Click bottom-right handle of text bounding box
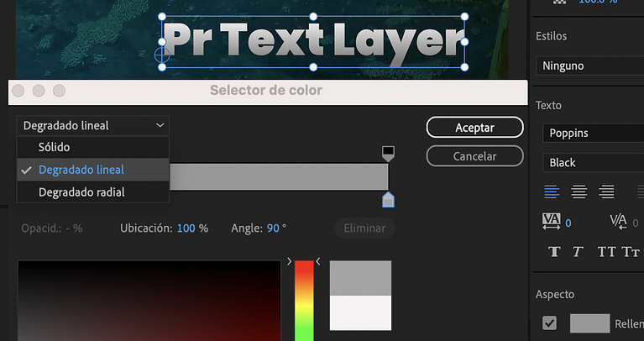Viewport: 644px width, 341px height. [x=464, y=67]
